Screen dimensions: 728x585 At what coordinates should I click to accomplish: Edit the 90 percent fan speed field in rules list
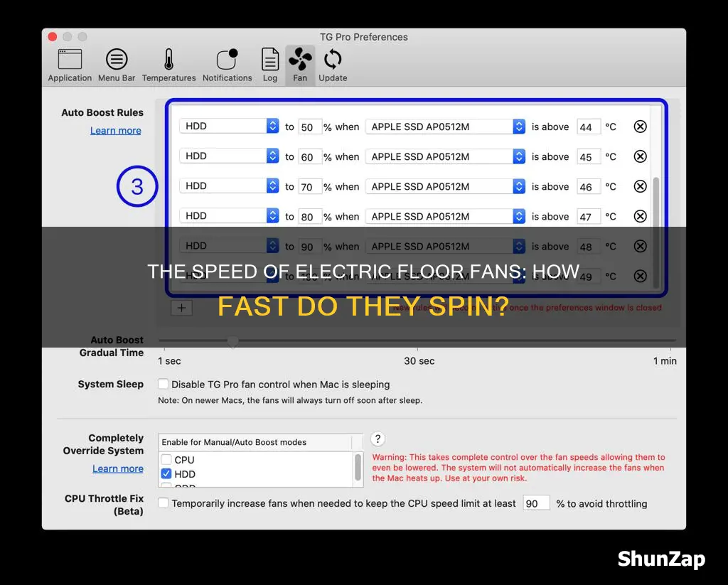[310, 247]
